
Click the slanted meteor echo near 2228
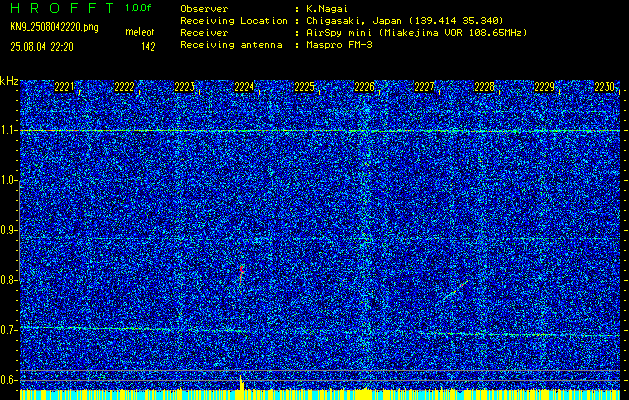(x=457, y=290)
